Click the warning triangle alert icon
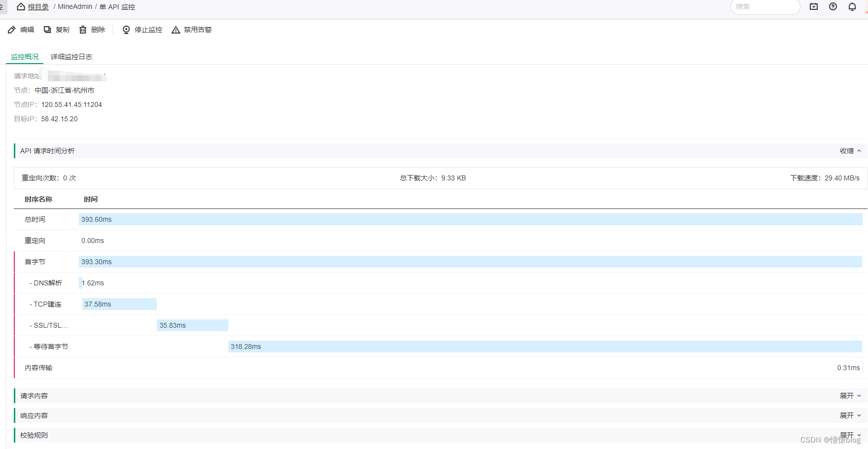Screen dimensions: 868x449 [176, 30]
